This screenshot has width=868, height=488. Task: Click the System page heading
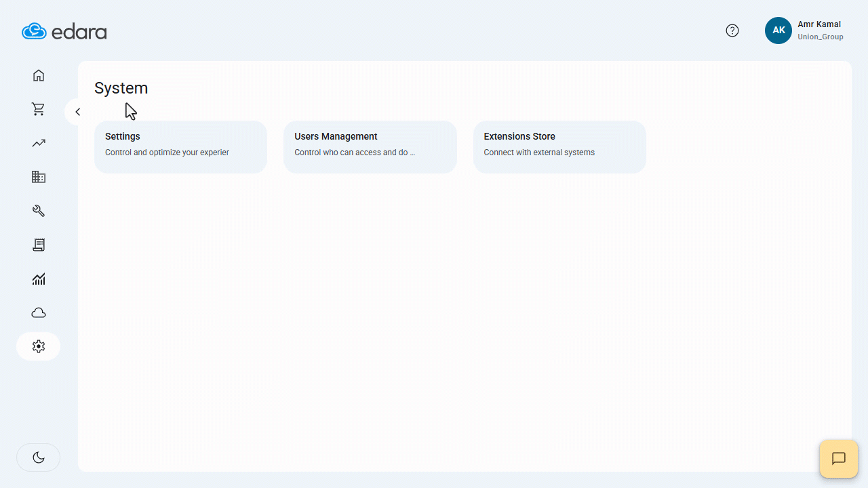point(121,88)
